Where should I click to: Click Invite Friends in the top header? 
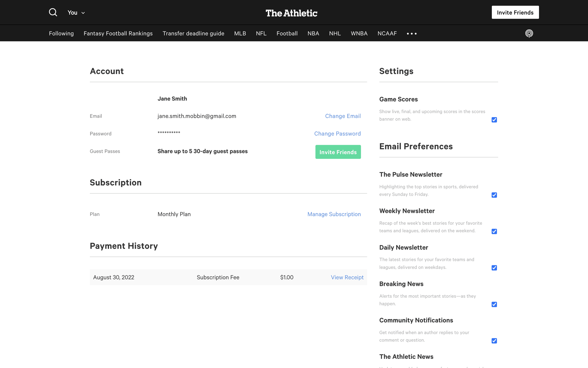pos(515,12)
